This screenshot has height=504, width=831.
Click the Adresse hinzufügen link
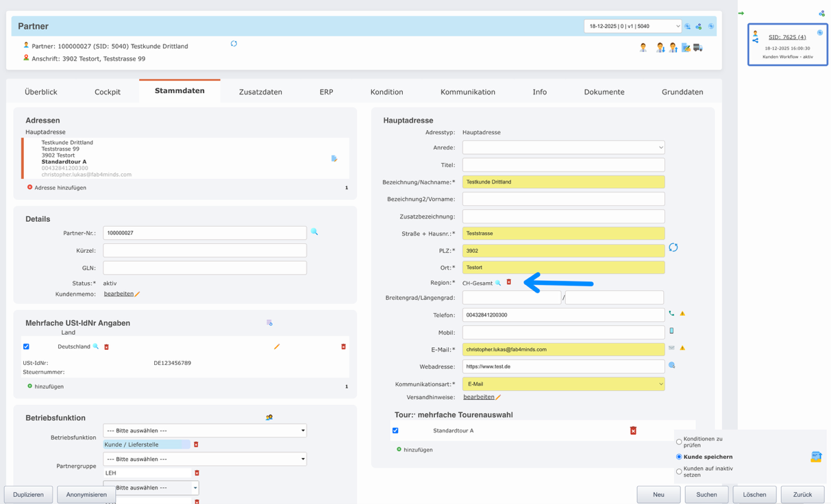(60, 188)
